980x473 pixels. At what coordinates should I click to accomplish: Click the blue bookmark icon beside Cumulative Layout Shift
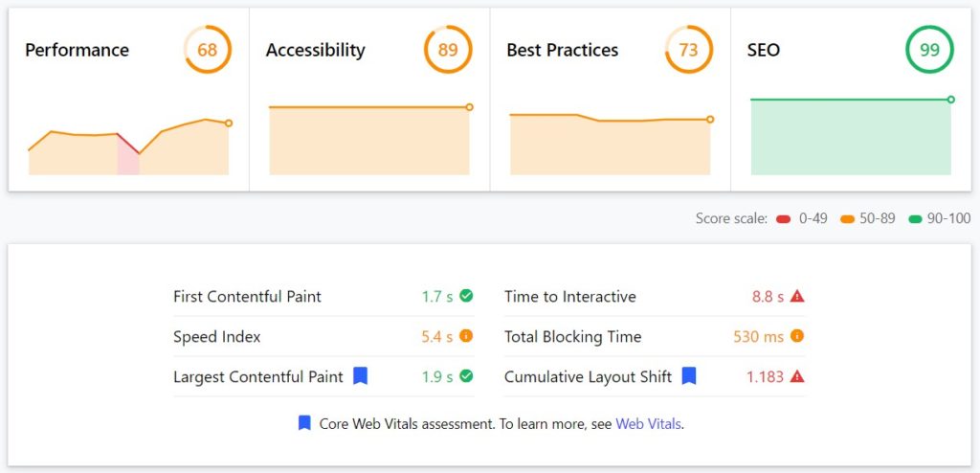pos(688,376)
